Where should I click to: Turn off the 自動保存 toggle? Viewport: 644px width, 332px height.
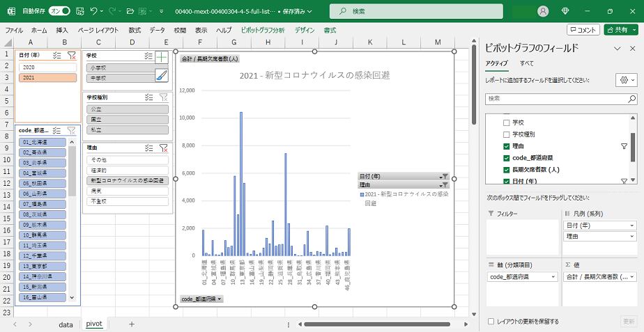(59, 11)
